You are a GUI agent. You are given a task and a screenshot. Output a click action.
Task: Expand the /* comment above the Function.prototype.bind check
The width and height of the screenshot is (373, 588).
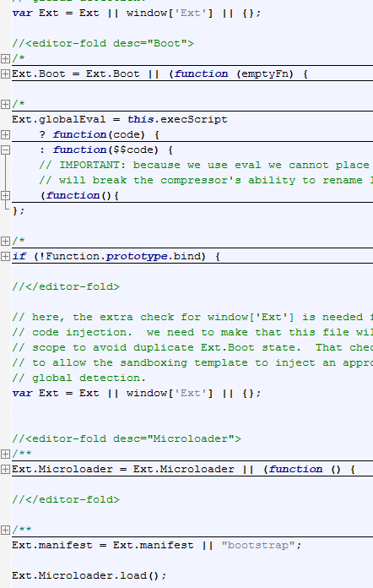[x=5, y=241]
